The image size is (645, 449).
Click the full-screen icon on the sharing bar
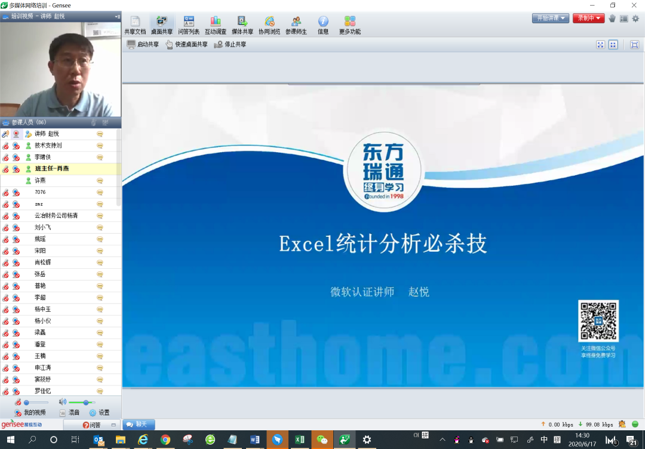coord(634,45)
